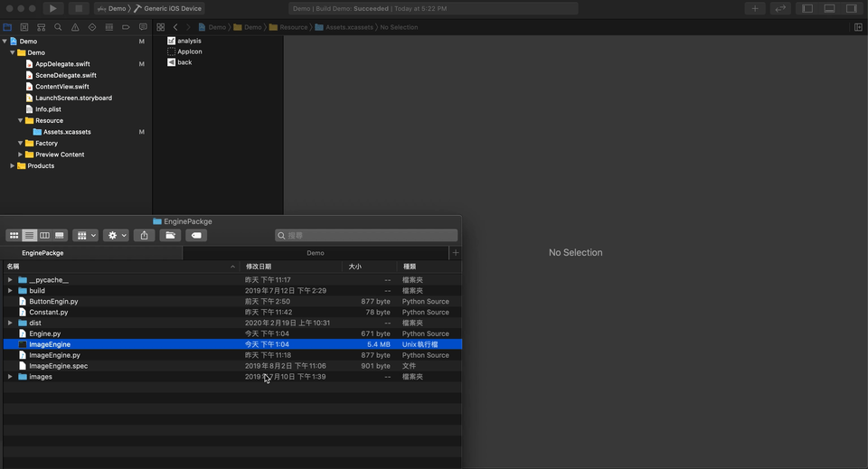
Task: Expand the Factory group in navigator
Action: [x=20, y=143]
